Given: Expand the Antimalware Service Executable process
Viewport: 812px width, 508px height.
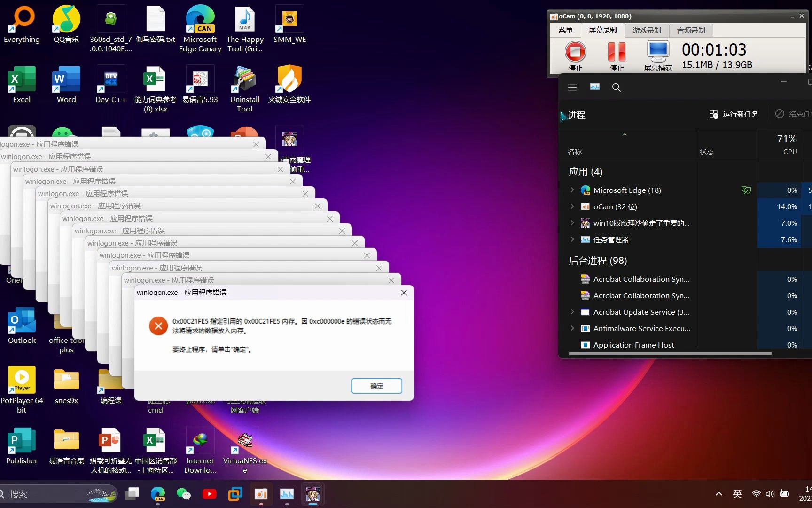Looking at the screenshot, I should pyautogui.click(x=572, y=328).
